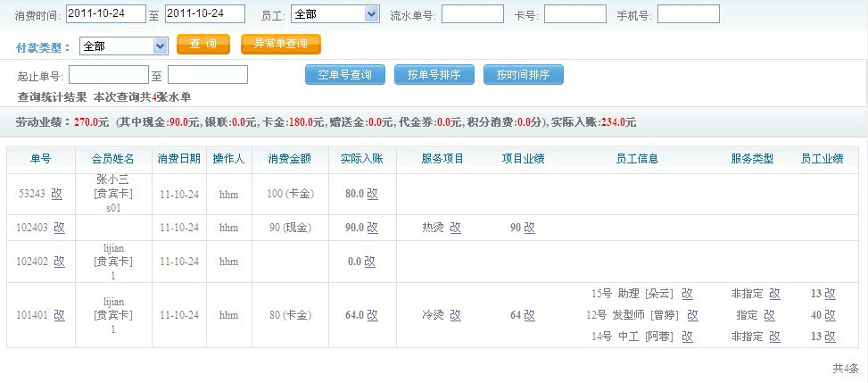
Task: Click the 起止单号 starting number field
Action: pos(108,75)
